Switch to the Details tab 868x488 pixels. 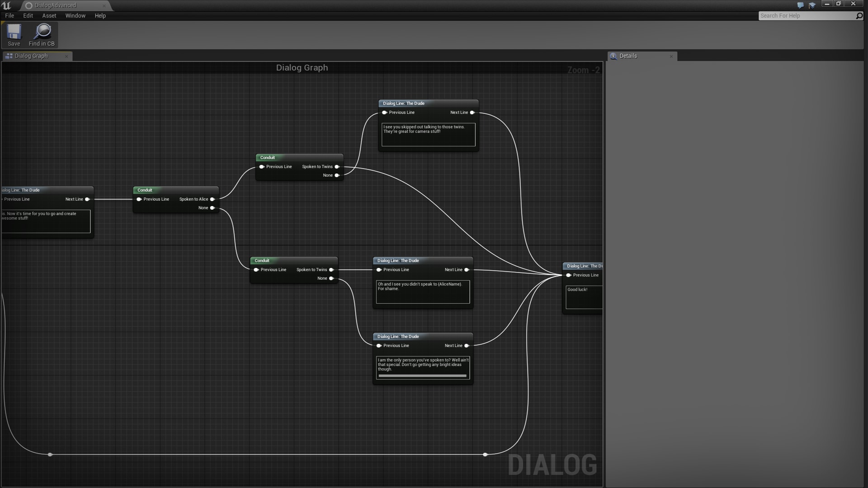629,56
